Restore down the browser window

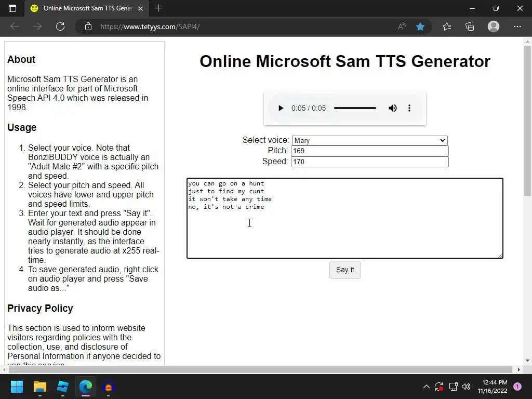coord(496,8)
